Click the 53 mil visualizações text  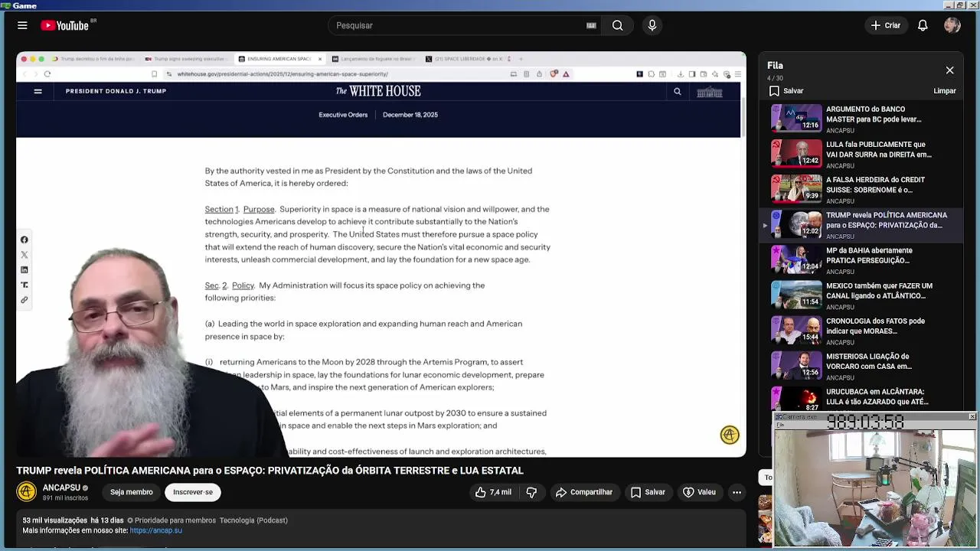(54, 520)
